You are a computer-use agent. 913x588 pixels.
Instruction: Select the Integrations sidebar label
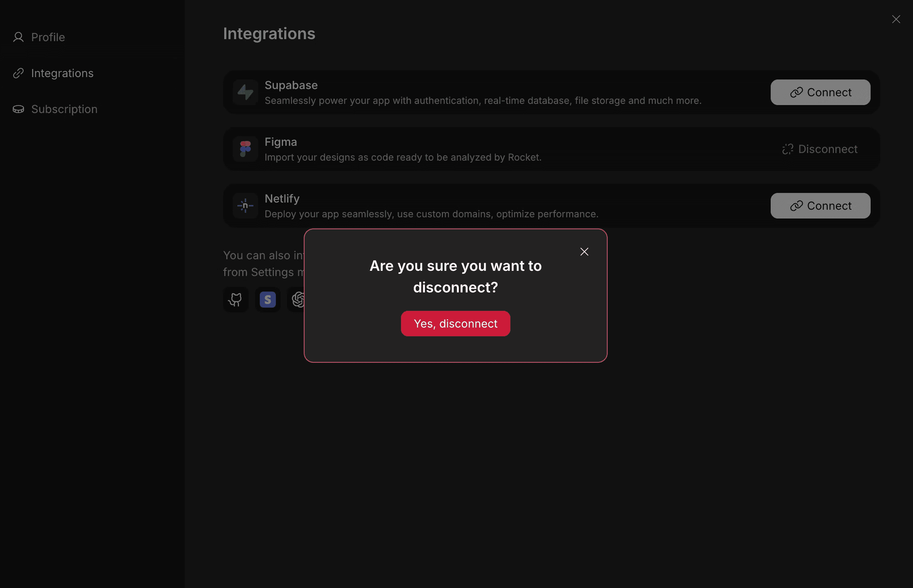pyautogui.click(x=62, y=73)
